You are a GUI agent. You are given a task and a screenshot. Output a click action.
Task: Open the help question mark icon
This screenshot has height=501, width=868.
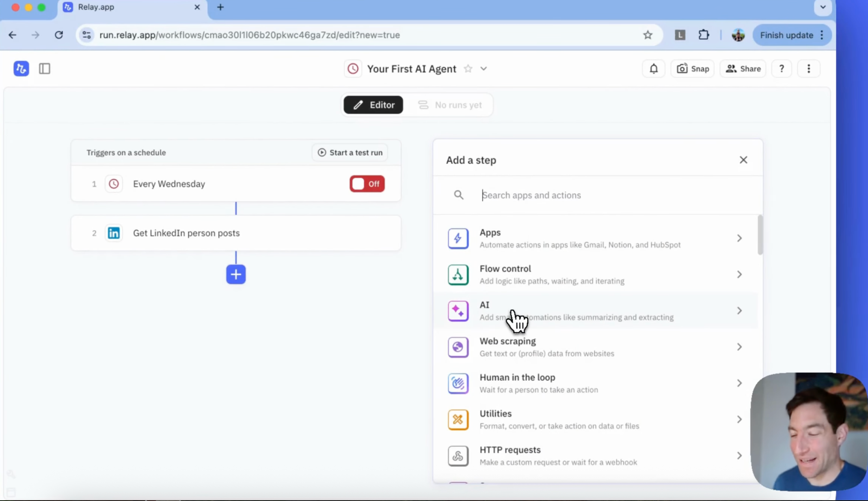(x=781, y=69)
